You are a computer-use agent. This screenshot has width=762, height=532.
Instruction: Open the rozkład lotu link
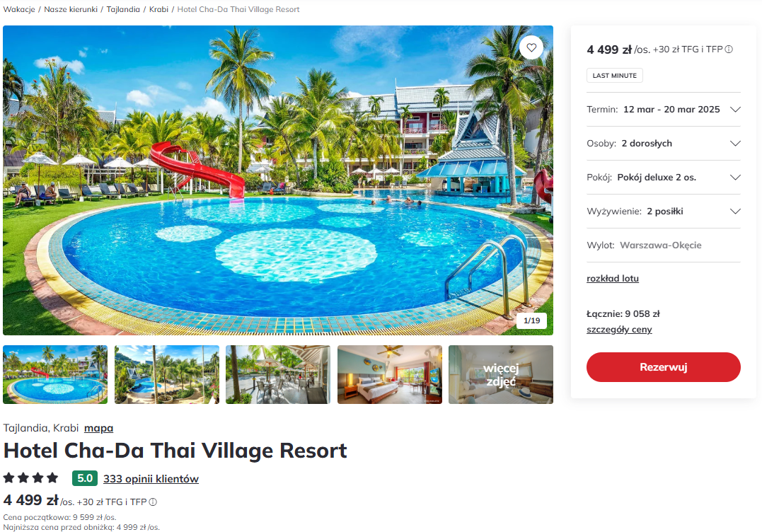click(612, 279)
